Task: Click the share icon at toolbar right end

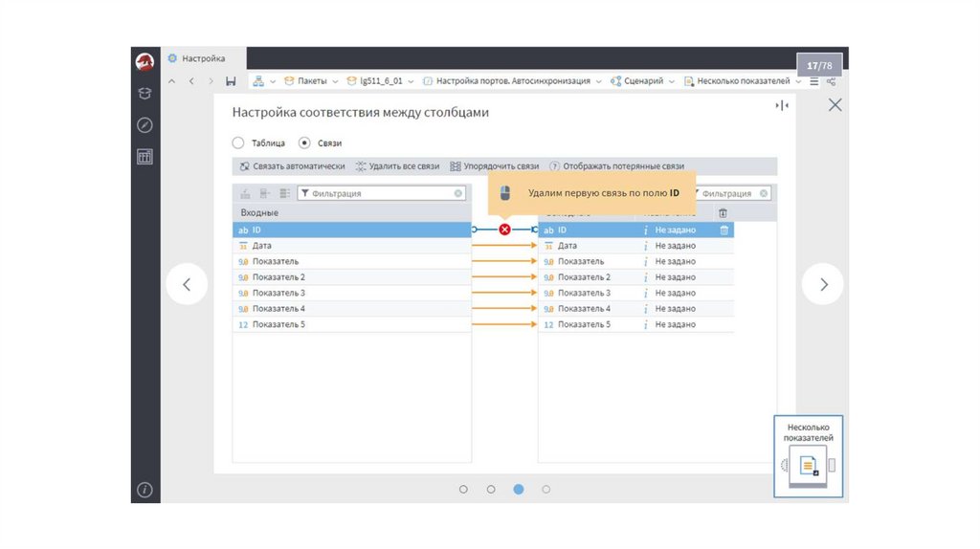Action: [831, 81]
